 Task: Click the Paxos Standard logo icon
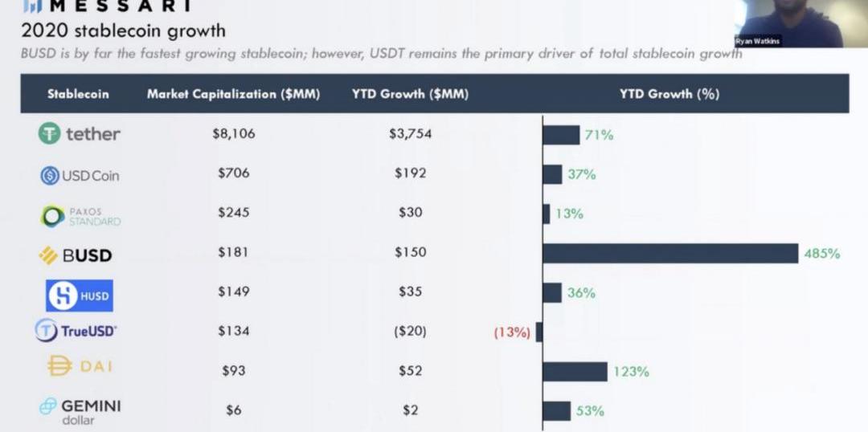pyautogui.click(x=54, y=215)
